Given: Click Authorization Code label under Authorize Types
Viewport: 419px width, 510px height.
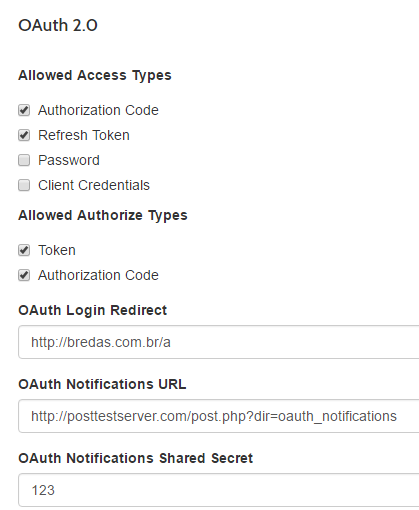Looking at the screenshot, I should point(98,275).
